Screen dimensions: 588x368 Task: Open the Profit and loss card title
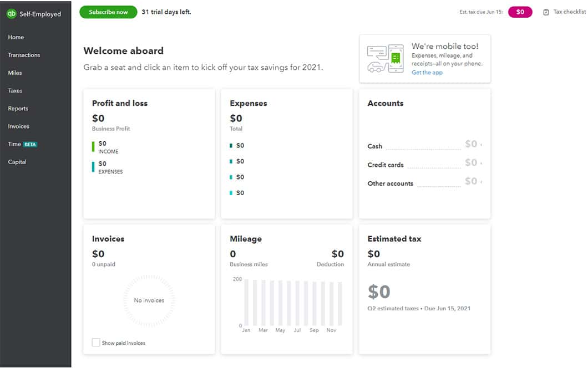click(120, 103)
